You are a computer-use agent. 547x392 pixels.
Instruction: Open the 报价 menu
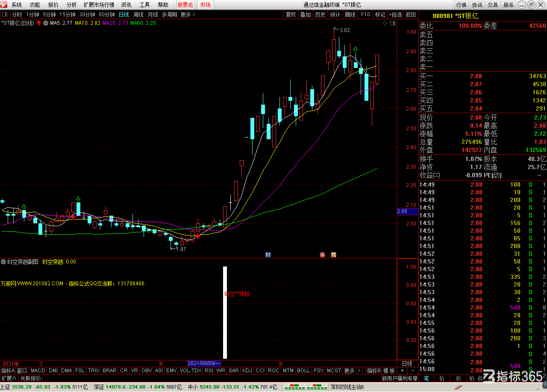(x=53, y=5)
